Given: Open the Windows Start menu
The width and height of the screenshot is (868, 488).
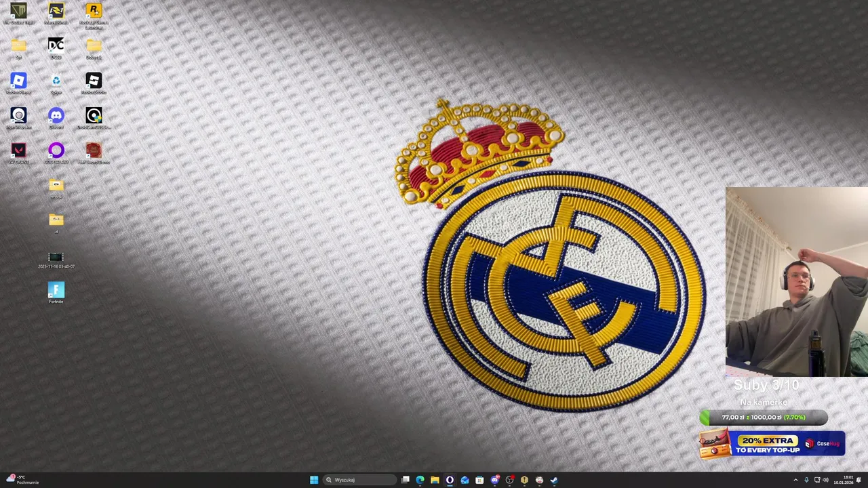Looking at the screenshot, I should 314,480.
